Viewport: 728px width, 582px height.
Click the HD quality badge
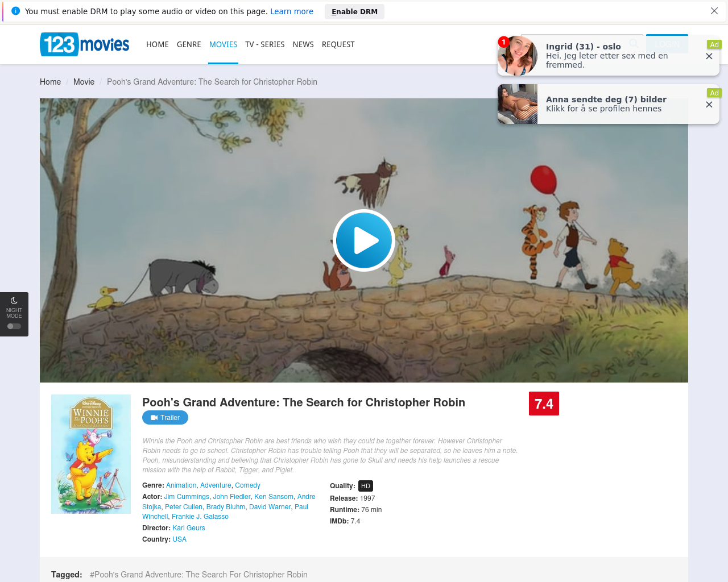(x=366, y=486)
